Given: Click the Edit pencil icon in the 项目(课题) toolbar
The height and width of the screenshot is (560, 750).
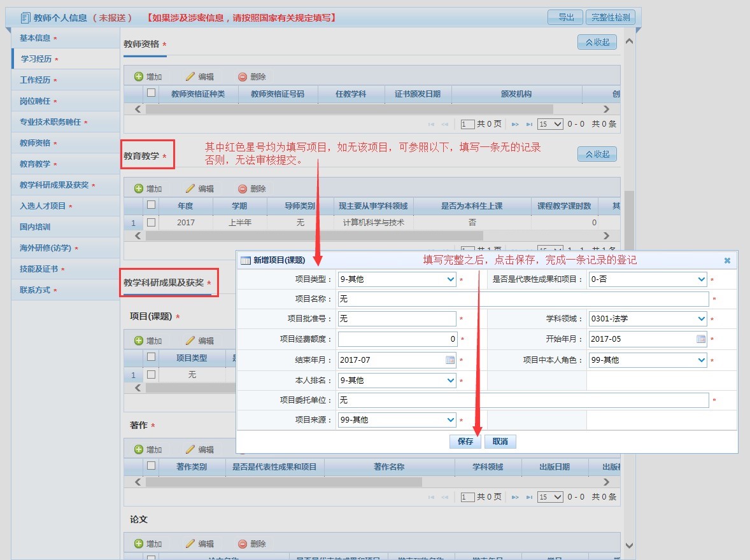Looking at the screenshot, I should pyautogui.click(x=190, y=341).
